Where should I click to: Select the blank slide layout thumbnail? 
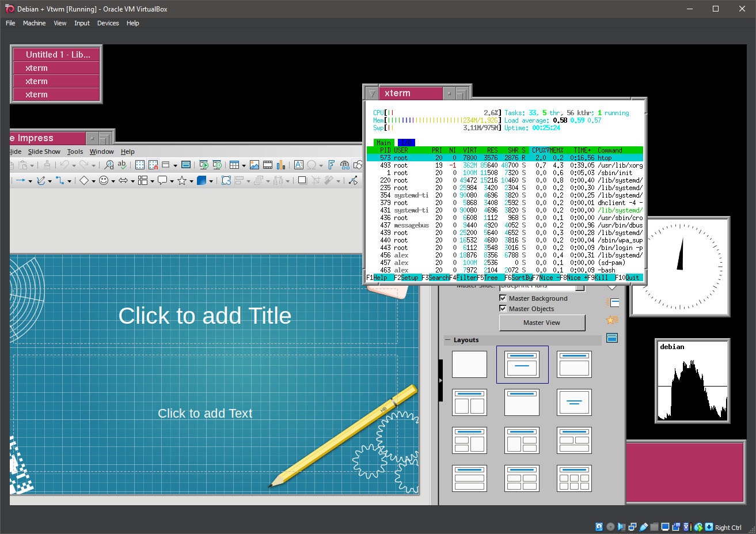469,365
